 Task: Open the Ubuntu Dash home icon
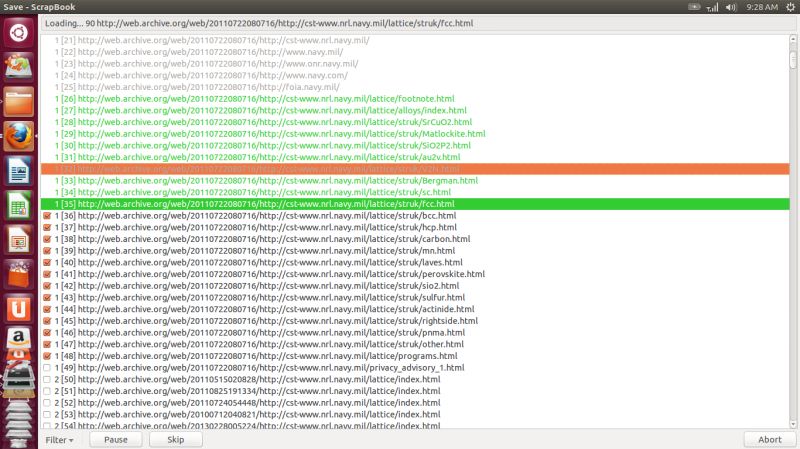18,33
